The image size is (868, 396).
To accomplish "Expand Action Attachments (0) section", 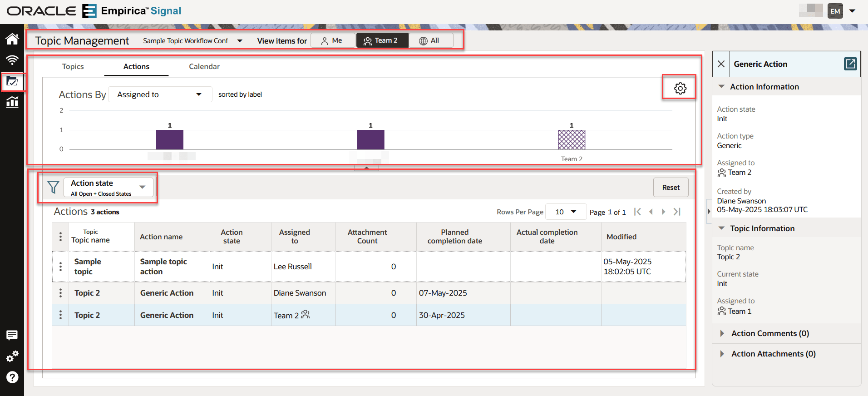I will pyautogui.click(x=722, y=354).
